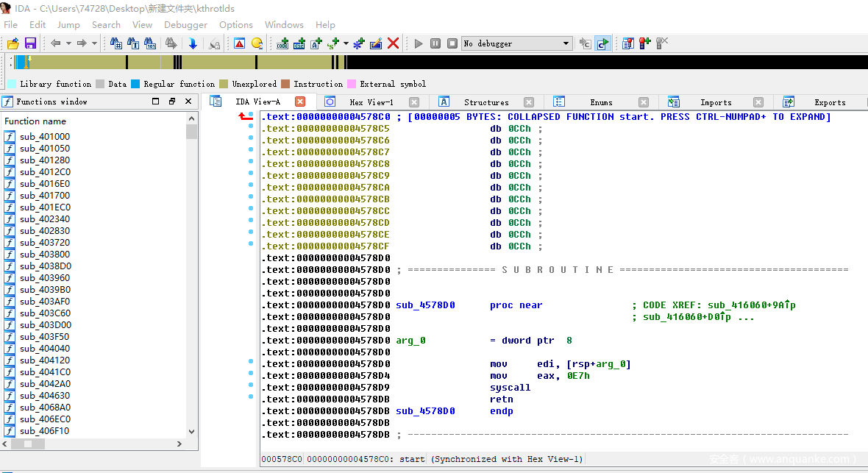Screen dimensions: 868x473
Task: Click the Function name column header
Action: coord(35,121)
